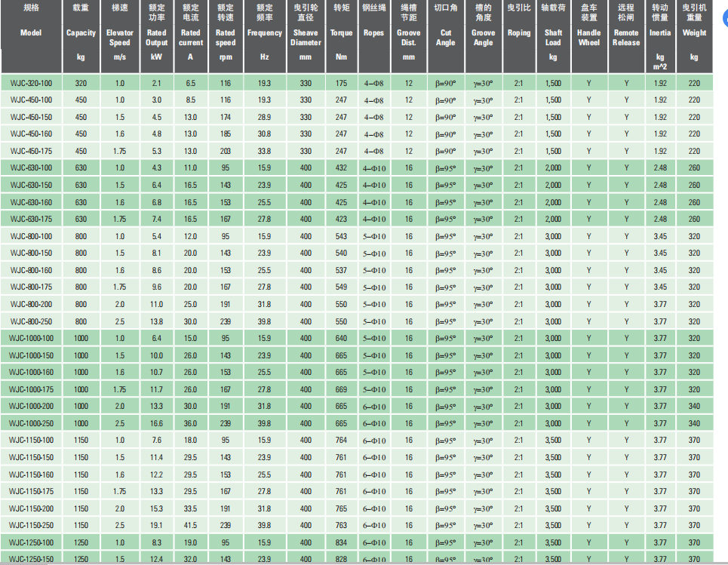Click torque value 543 in WJC-800-100 row

[341, 236]
